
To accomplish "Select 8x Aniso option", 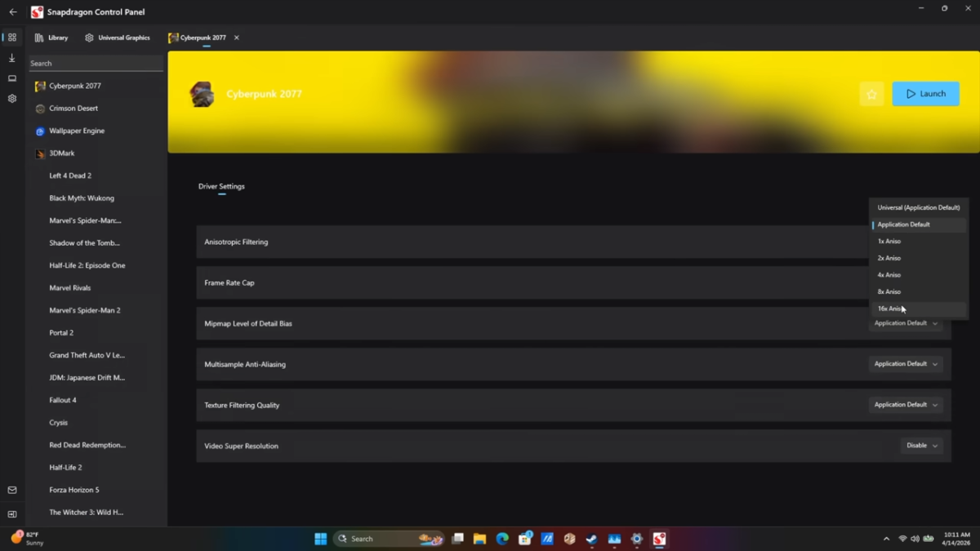I will click(x=919, y=291).
